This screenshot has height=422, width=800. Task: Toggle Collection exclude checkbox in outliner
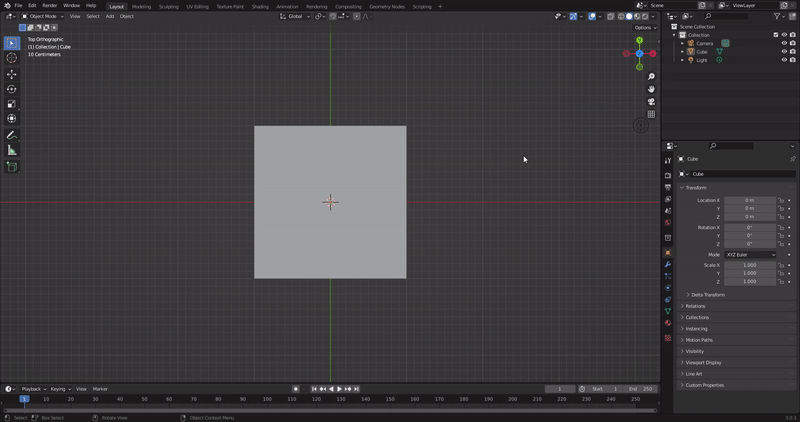(x=776, y=35)
